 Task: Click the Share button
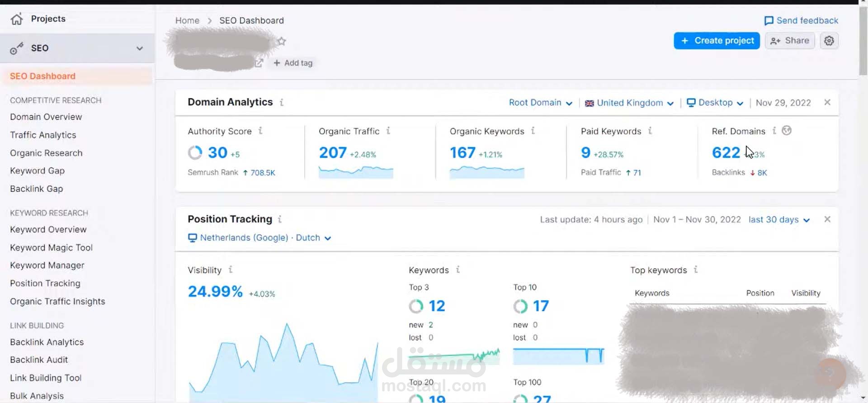790,41
